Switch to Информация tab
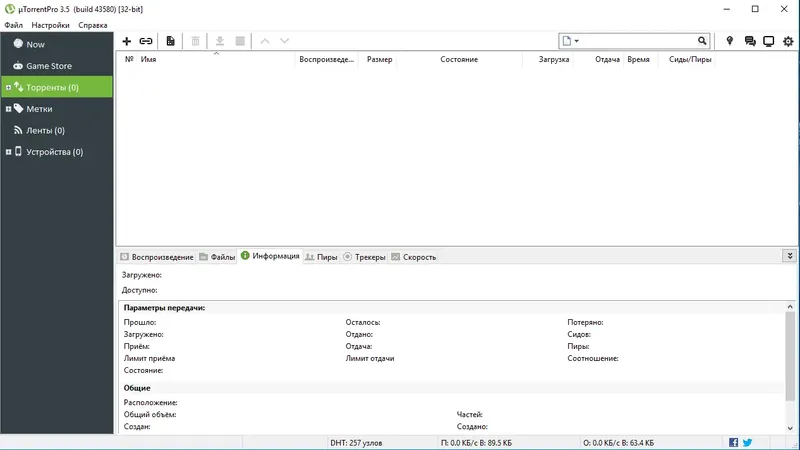The image size is (800, 450). pos(270,256)
